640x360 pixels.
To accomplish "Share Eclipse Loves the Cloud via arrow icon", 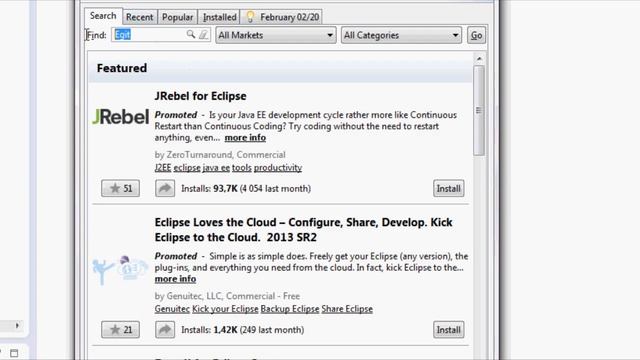I will pos(165,329).
